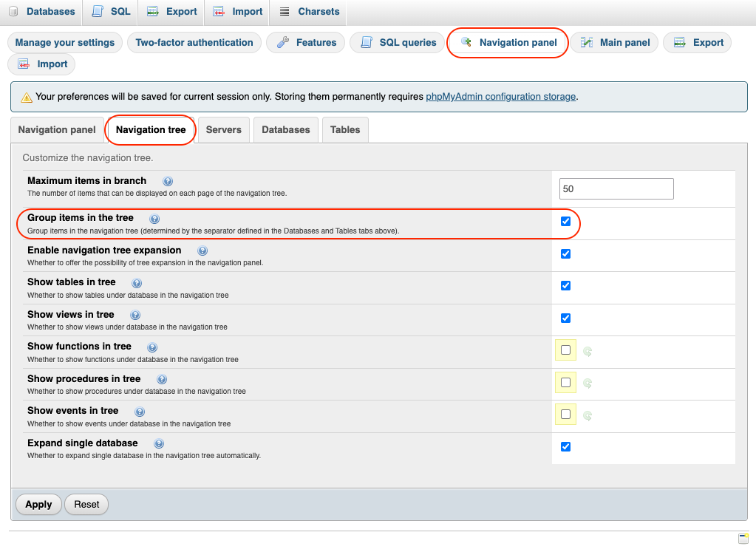This screenshot has width=756, height=552.
Task: Open the Tables settings tab
Action: (345, 129)
